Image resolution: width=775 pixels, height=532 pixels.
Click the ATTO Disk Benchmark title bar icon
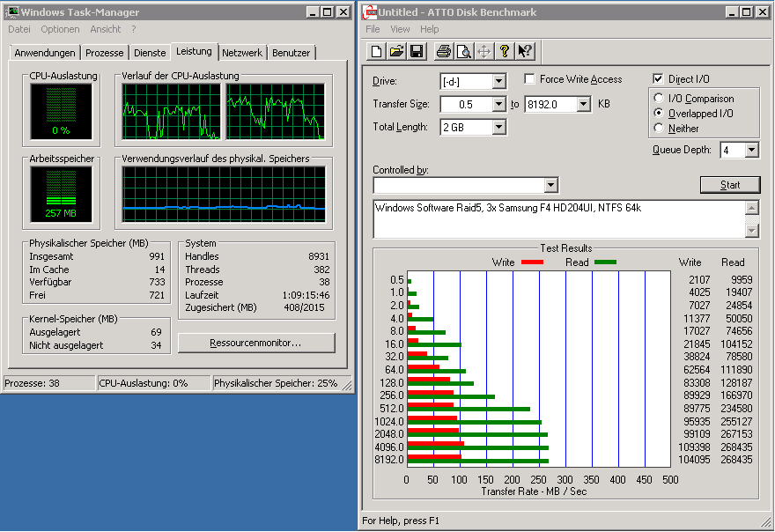[370, 12]
